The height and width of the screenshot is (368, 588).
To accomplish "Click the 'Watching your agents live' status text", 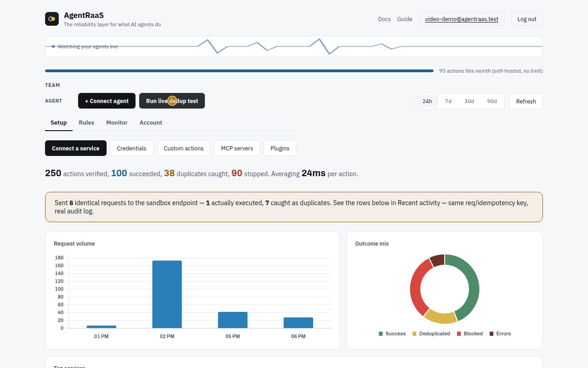I will point(88,46).
